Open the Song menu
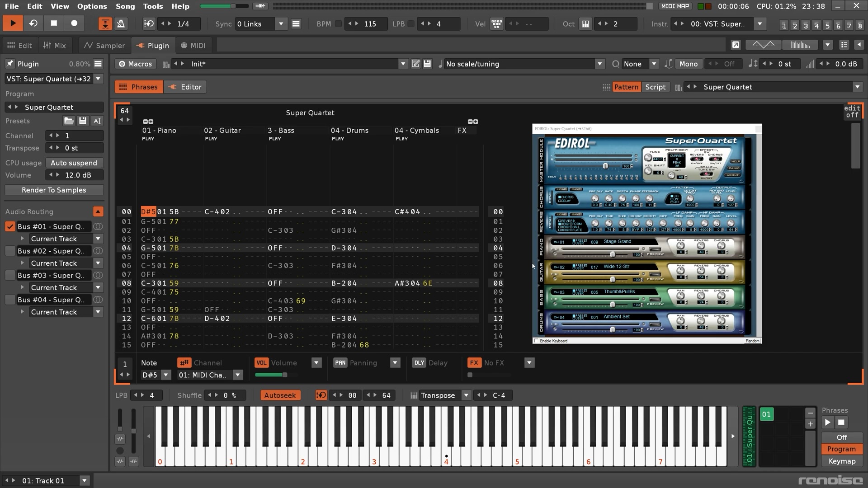Image resolution: width=868 pixels, height=488 pixels. [125, 6]
